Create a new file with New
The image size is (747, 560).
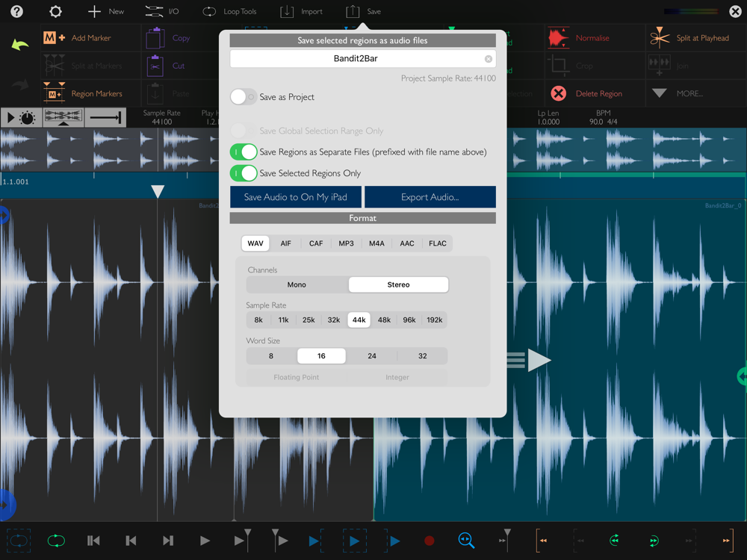point(106,11)
